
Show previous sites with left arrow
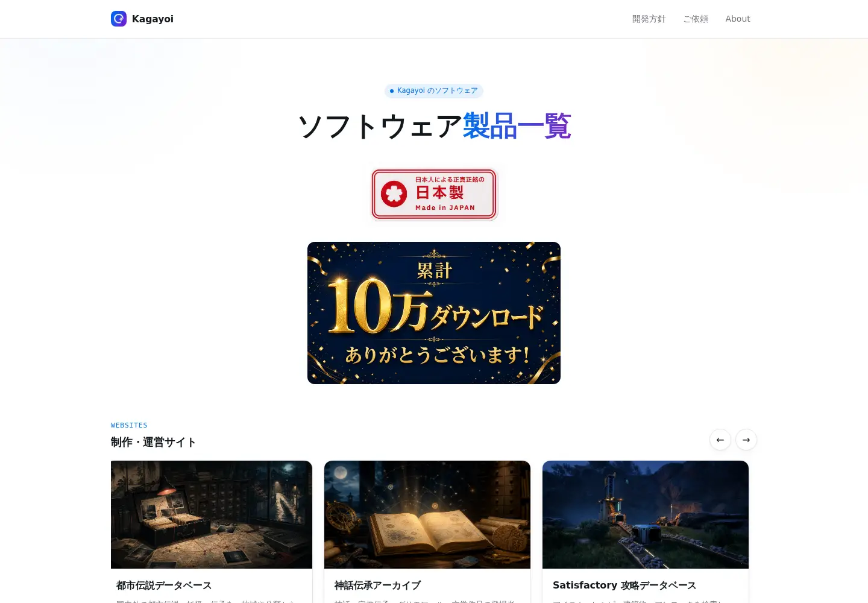point(720,440)
